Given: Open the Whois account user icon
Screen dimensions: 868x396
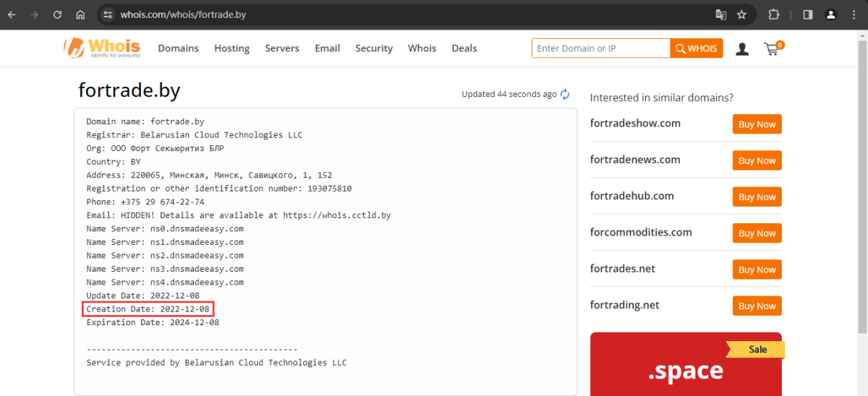Looking at the screenshot, I should [x=742, y=48].
